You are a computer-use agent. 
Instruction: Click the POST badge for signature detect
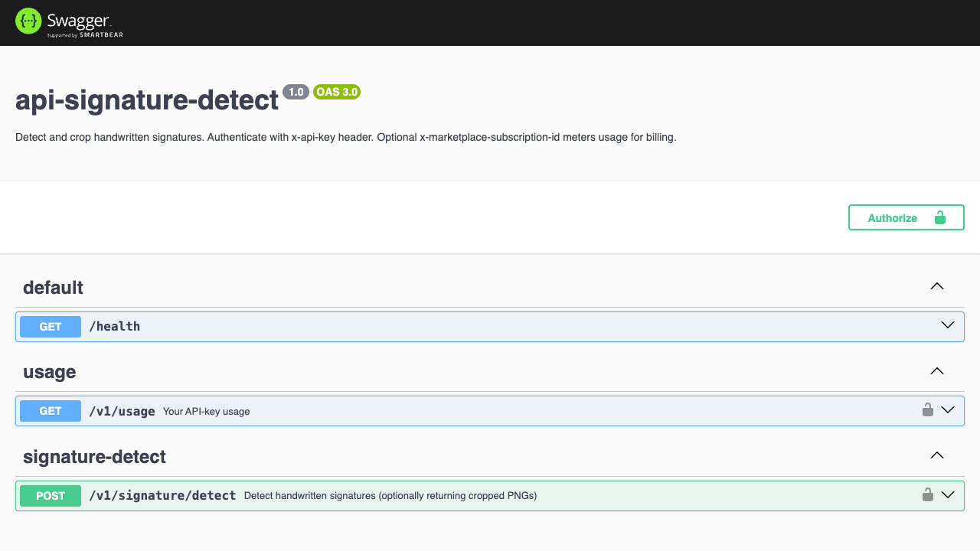tap(51, 496)
